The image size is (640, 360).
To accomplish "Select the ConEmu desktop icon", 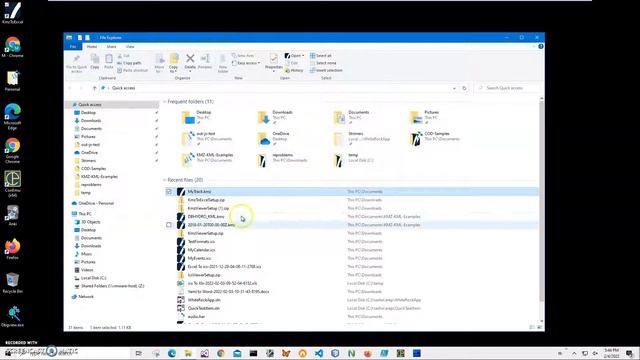I will point(12,184).
